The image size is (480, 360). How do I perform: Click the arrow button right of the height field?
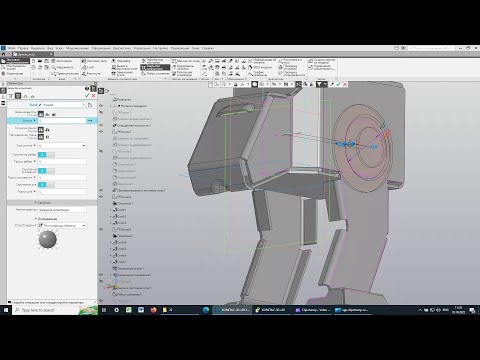tap(90, 120)
